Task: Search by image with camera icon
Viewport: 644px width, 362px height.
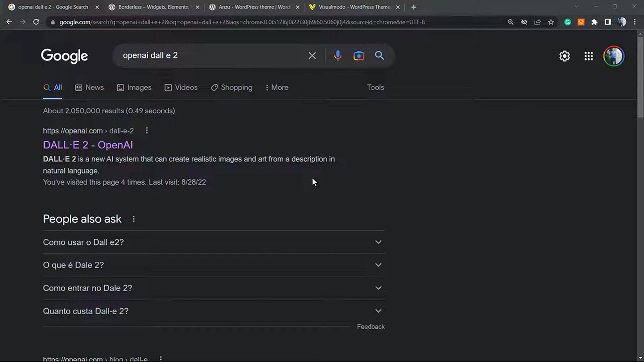Action: (x=359, y=56)
